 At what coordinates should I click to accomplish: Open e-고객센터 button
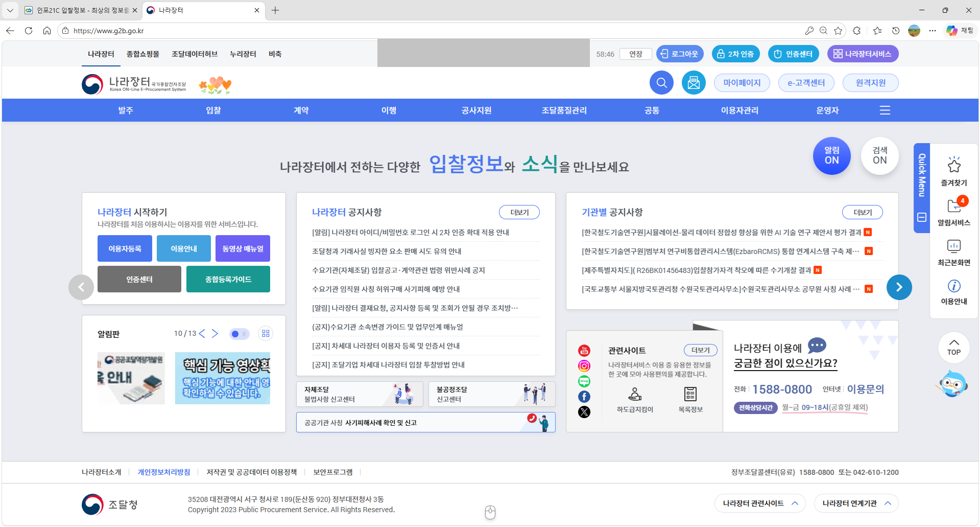(806, 83)
